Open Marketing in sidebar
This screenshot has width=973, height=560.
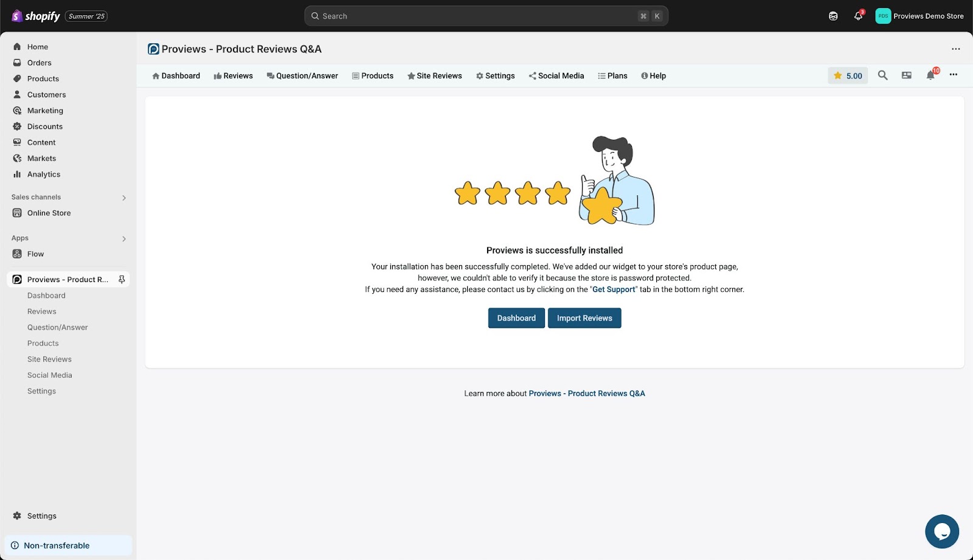(45, 111)
